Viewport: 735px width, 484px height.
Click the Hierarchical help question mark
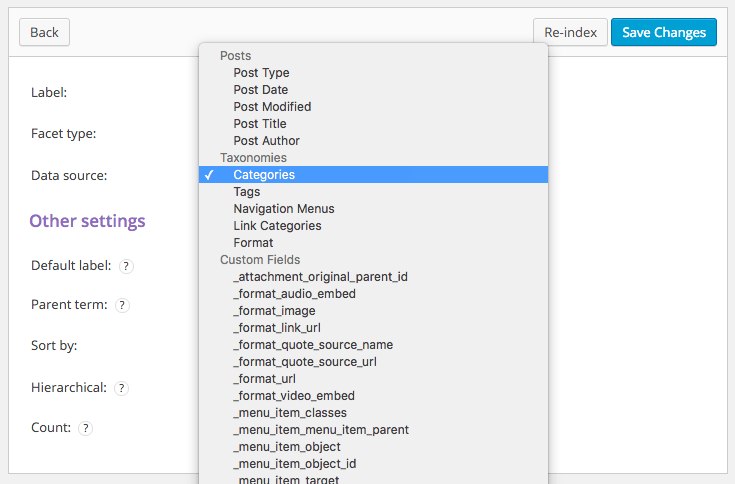coord(122,387)
